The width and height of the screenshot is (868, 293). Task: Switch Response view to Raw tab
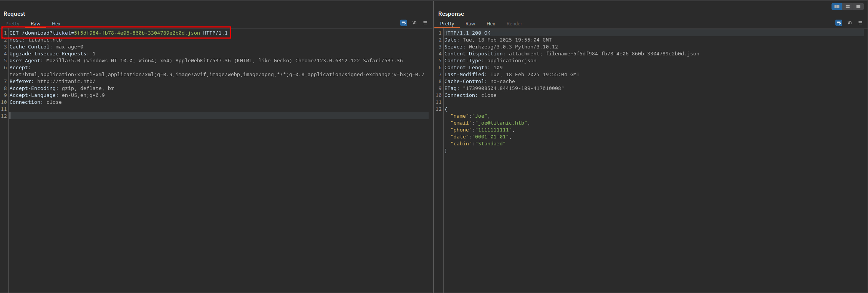pyautogui.click(x=470, y=24)
